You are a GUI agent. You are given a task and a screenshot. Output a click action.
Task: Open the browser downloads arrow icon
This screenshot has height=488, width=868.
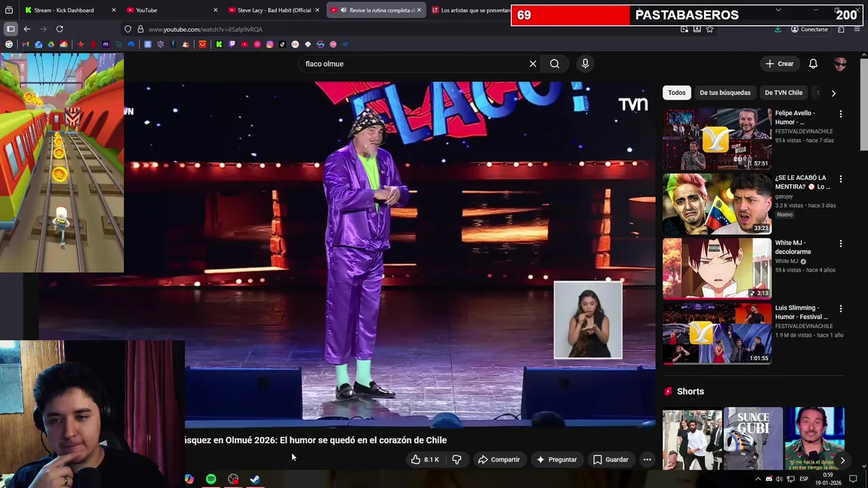777,29
